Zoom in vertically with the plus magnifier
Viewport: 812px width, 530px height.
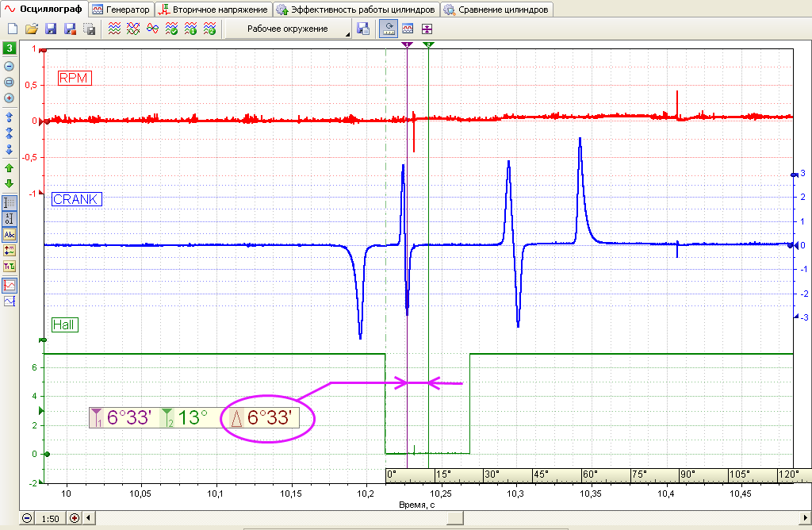(x=9, y=98)
